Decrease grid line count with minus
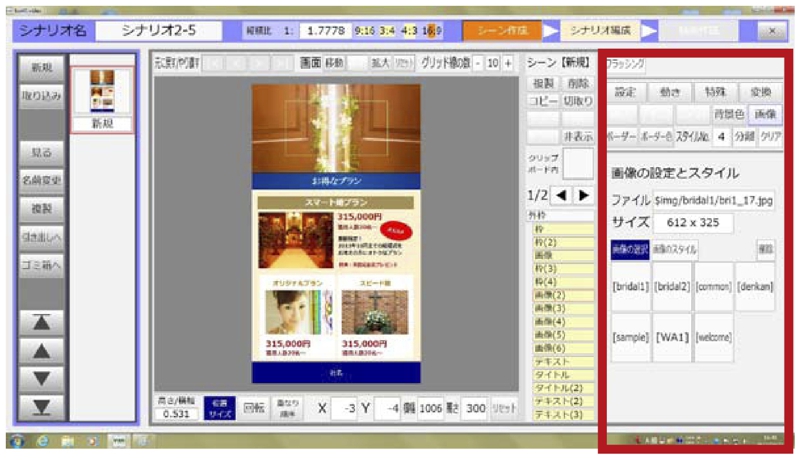The height and width of the screenshot is (460, 800). coord(478,63)
